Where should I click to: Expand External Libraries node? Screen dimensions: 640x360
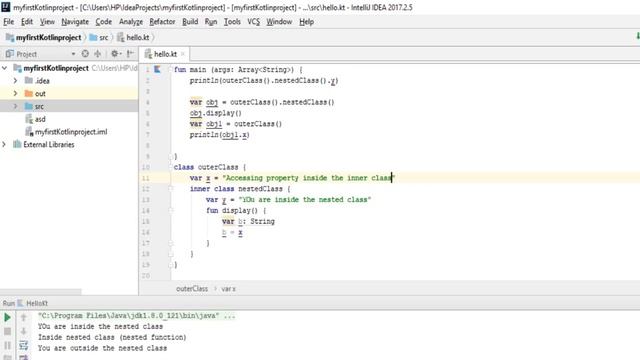tap(4, 144)
